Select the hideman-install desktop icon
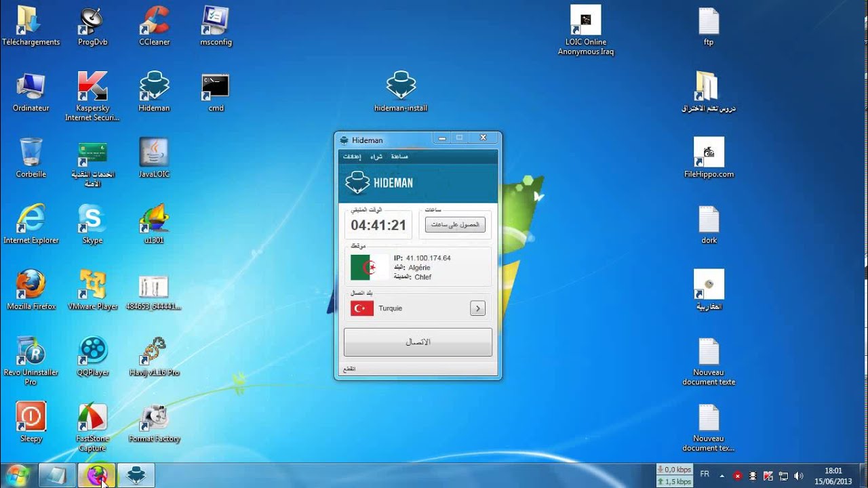The image size is (868, 488). point(401,92)
